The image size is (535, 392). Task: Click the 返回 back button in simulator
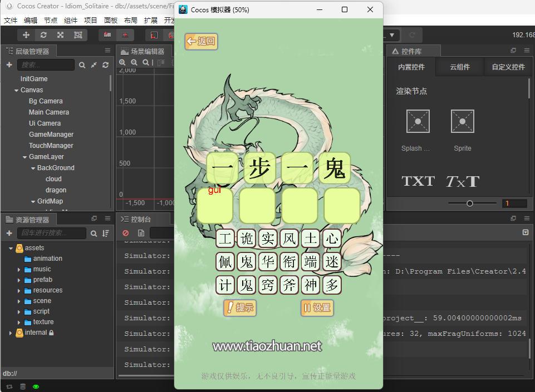click(202, 41)
